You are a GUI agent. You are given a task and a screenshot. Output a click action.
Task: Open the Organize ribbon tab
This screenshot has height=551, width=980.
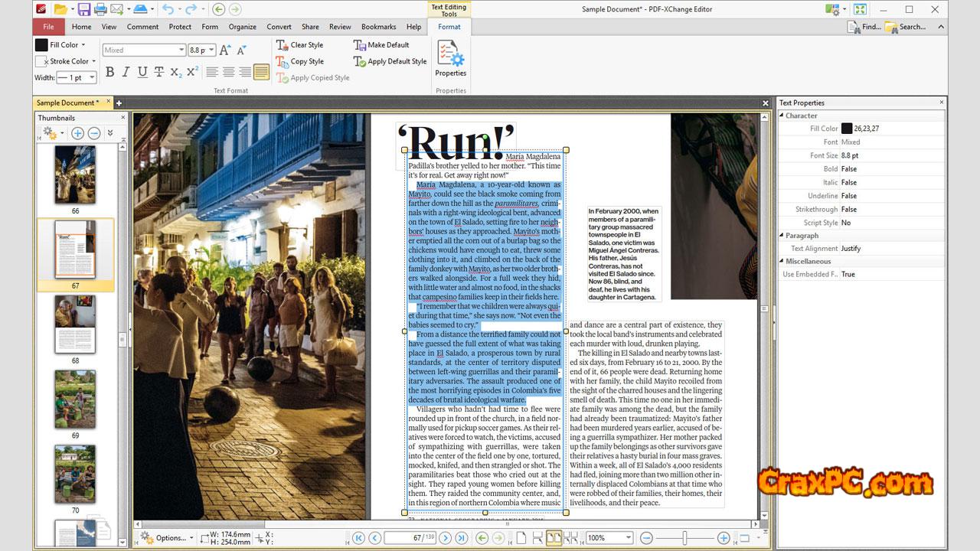point(242,27)
